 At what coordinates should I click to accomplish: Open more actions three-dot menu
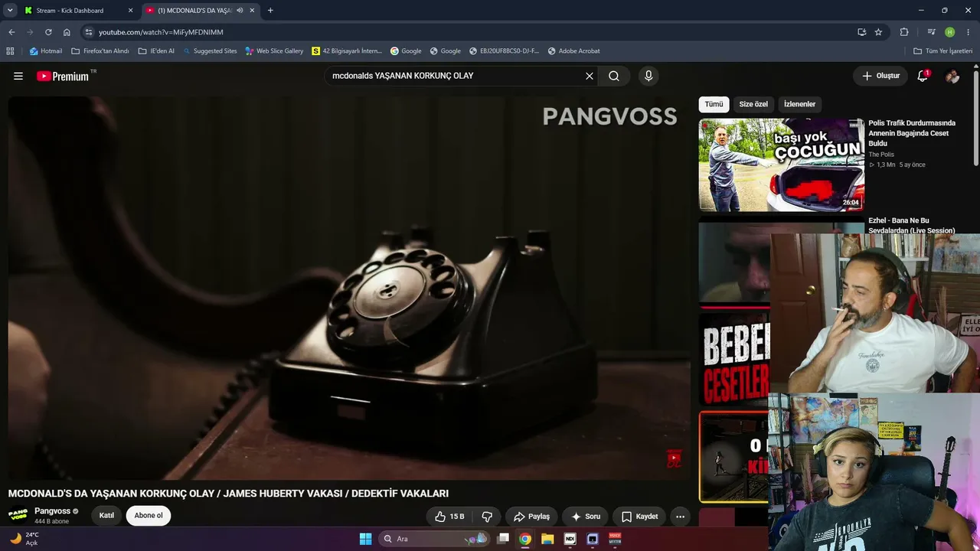(680, 517)
